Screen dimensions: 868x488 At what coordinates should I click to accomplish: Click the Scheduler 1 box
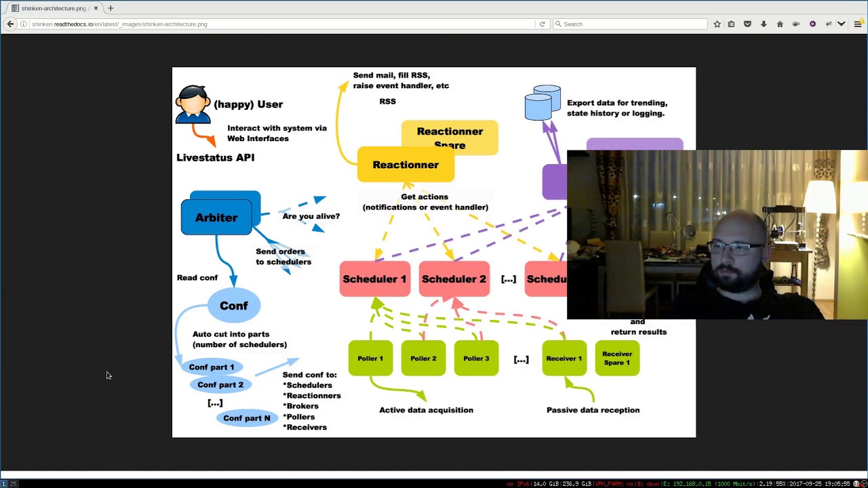click(x=374, y=279)
